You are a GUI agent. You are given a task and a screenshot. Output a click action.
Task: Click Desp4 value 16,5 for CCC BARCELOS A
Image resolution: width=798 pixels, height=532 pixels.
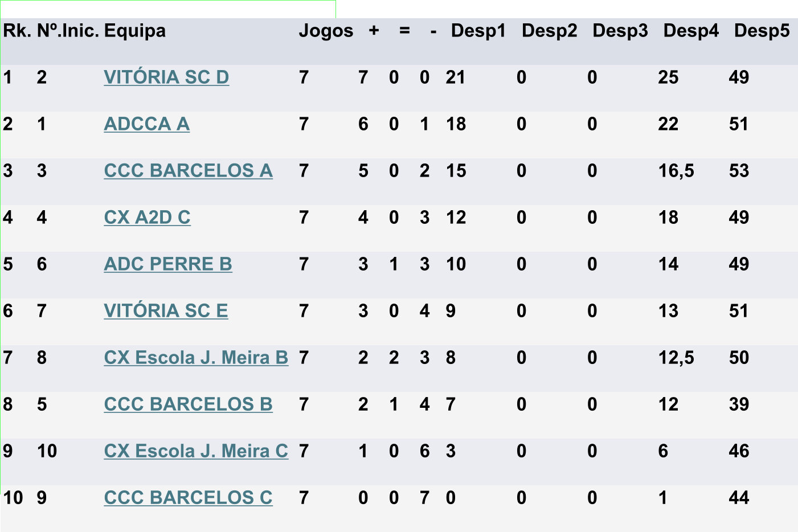[x=676, y=171]
